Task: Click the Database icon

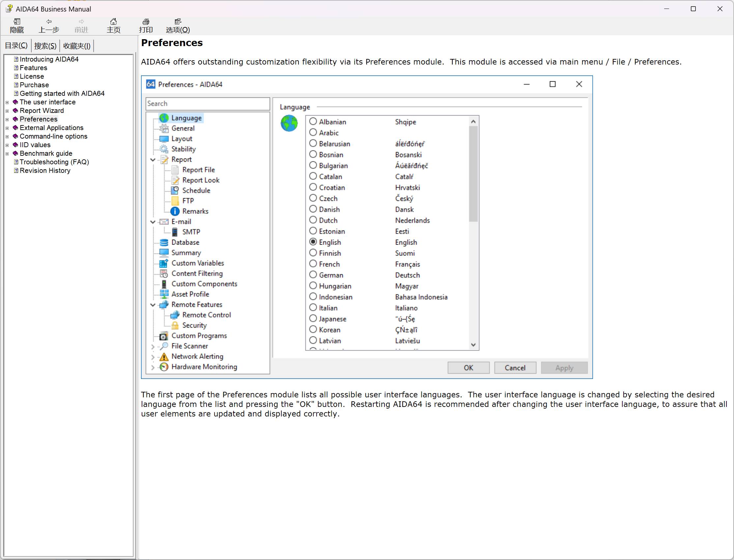Action: (x=164, y=242)
